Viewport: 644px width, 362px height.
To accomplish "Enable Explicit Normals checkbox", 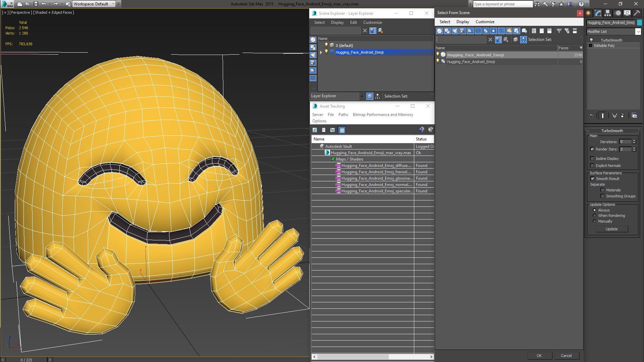I will click(592, 166).
